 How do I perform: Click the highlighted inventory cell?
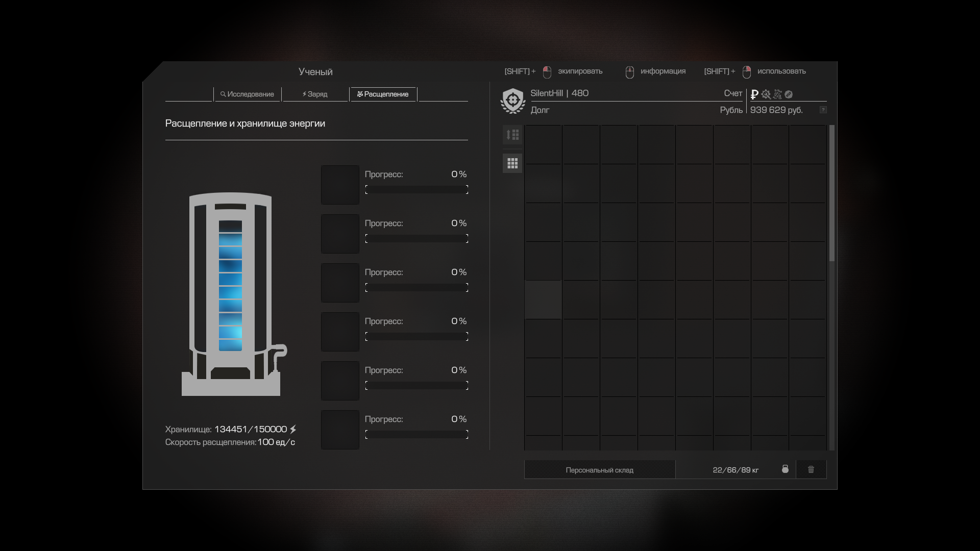pos(543,299)
